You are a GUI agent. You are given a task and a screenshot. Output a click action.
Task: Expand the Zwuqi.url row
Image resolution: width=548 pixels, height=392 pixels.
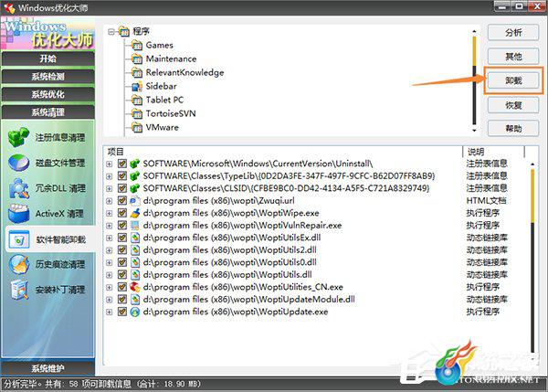click(110, 201)
